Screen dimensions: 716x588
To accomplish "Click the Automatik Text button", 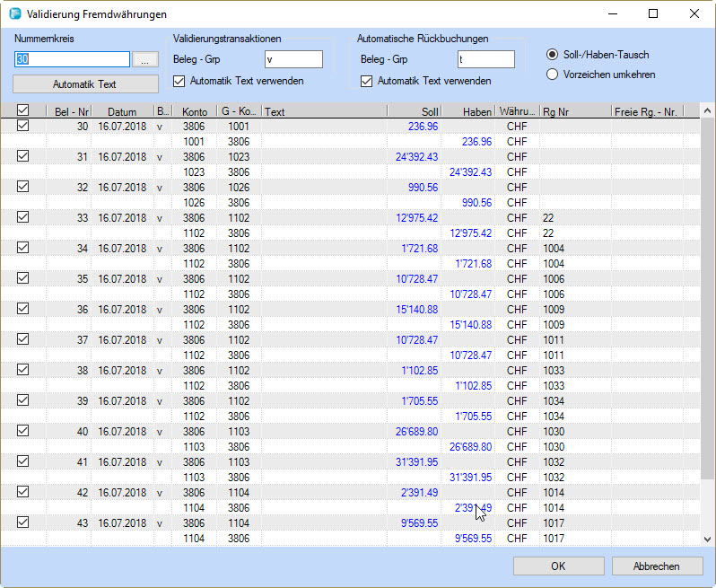I will [85, 84].
